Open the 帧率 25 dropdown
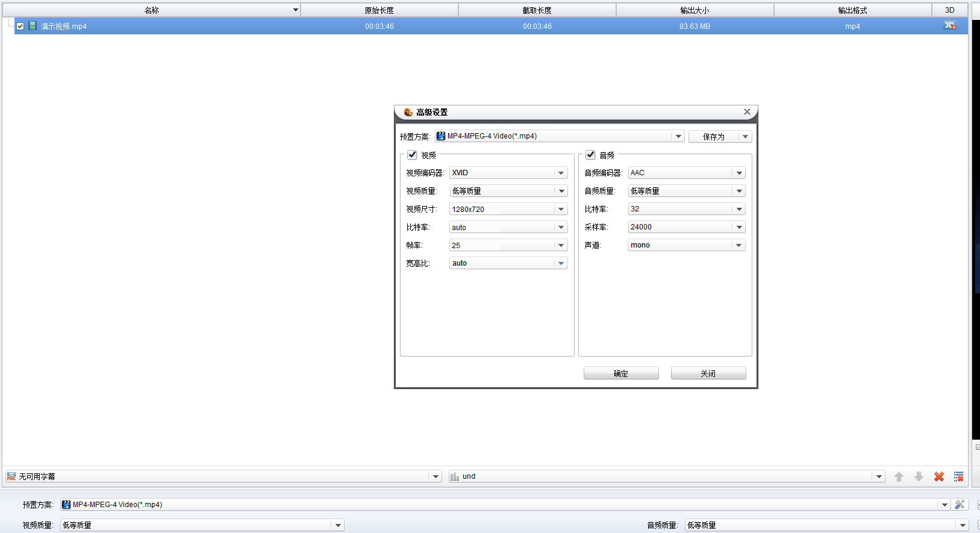 [x=561, y=245]
